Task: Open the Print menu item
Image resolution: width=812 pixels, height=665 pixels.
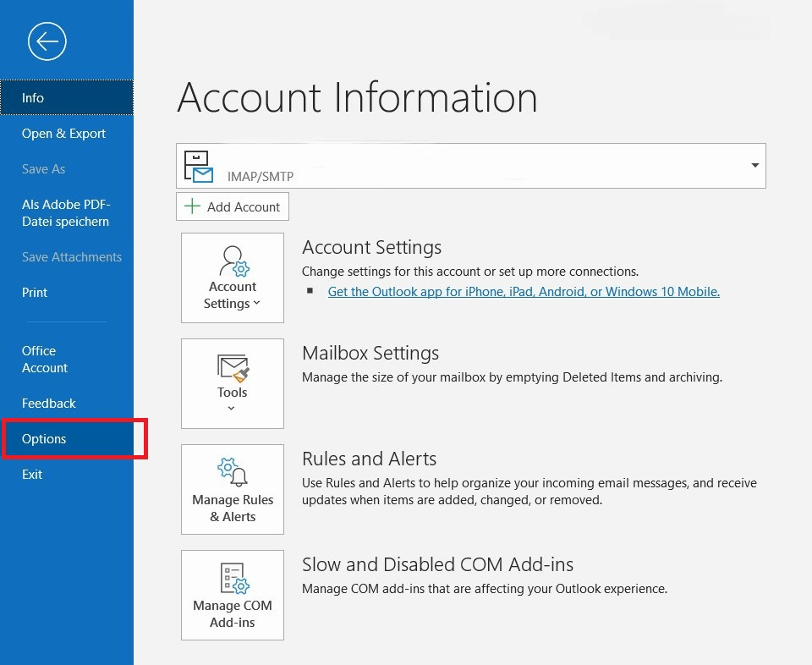Action: 67,292
